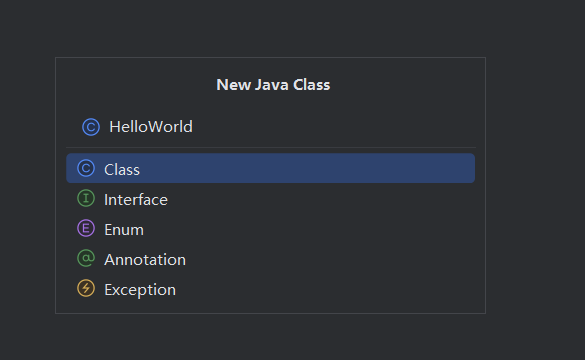Image resolution: width=585 pixels, height=360 pixels.
Task: Click the green Interface icon
Action: click(x=86, y=198)
